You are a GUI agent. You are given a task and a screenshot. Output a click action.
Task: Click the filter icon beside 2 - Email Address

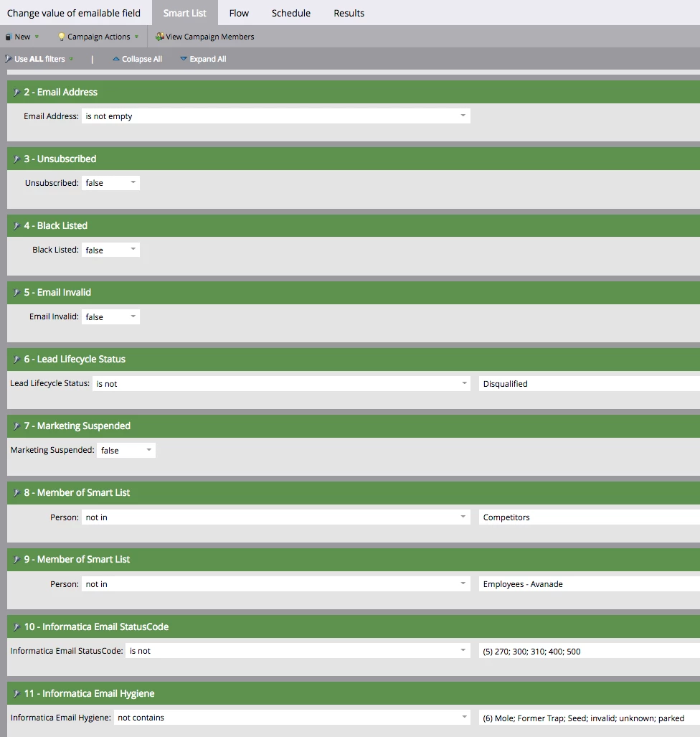click(16, 93)
